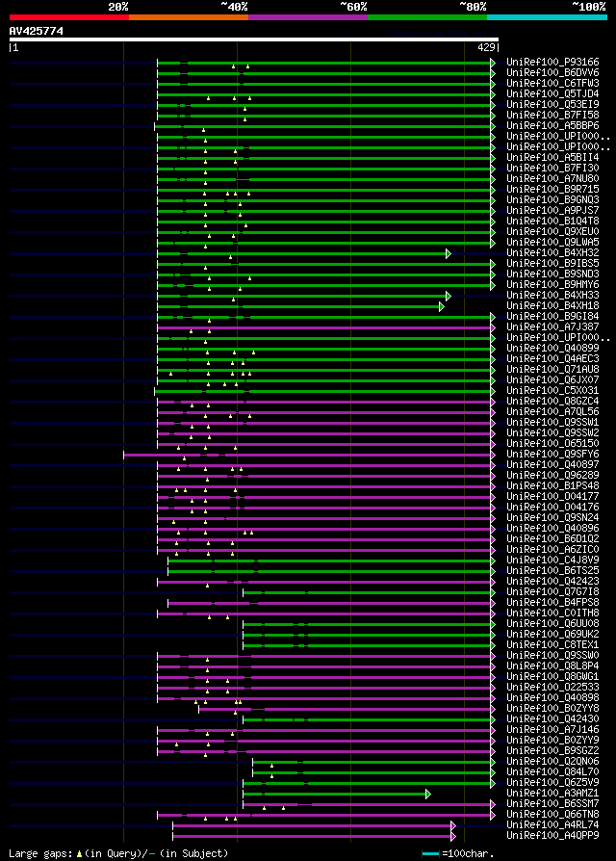This screenshot has height=861, width=616.
Task: Click the arrowhead at the P93166 row end
Action: coord(493,63)
